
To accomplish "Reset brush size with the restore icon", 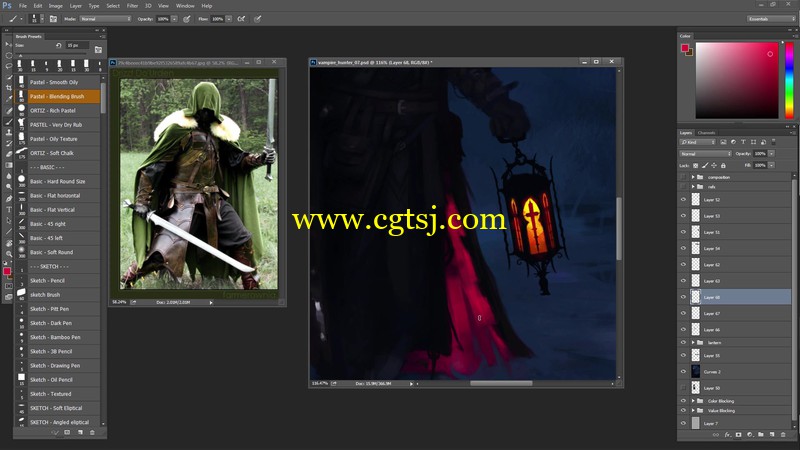I will [x=58, y=45].
